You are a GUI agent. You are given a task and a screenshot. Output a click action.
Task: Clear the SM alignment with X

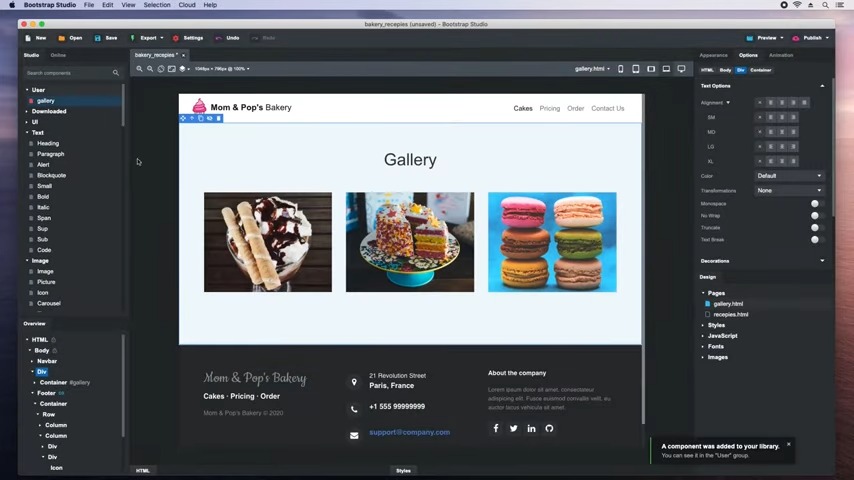760,117
